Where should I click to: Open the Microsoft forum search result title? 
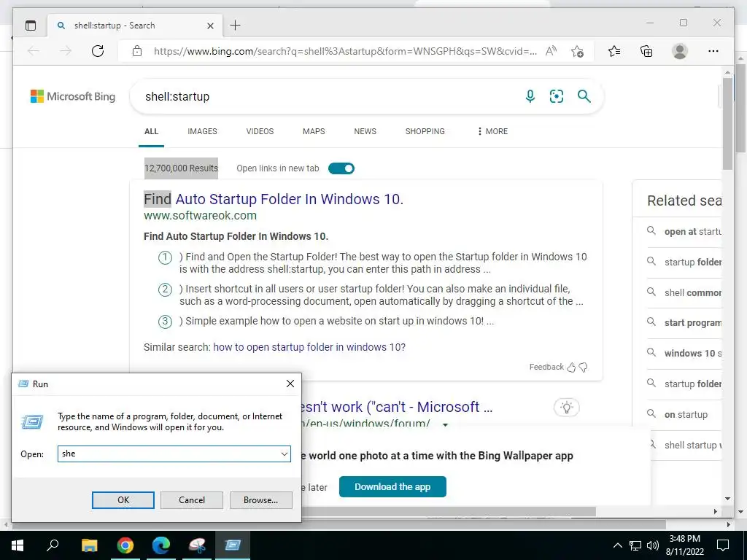[398, 407]
